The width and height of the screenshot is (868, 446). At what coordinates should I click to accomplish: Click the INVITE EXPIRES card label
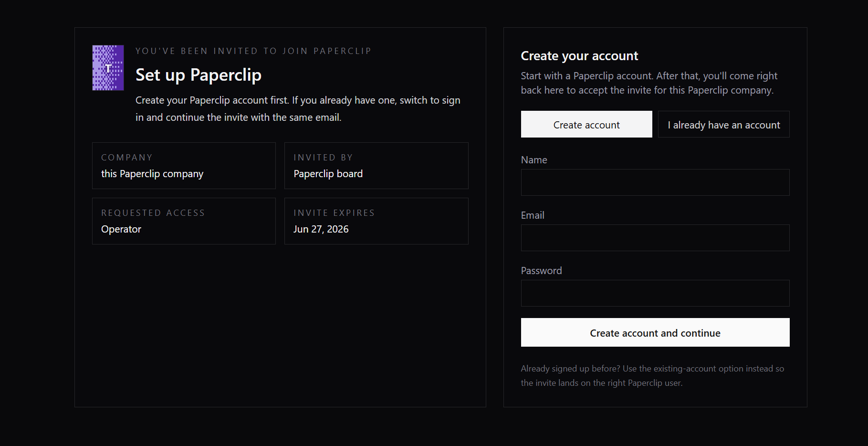coord(334,213)
